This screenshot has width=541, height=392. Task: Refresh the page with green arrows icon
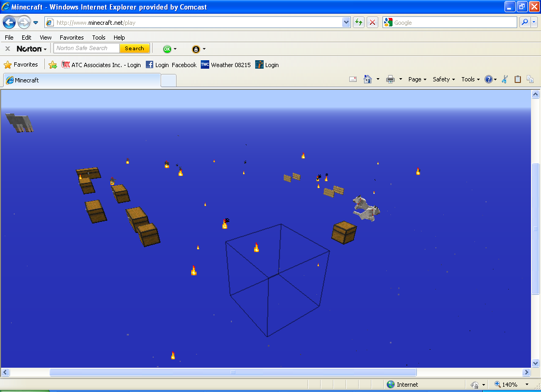coord(359,23)
